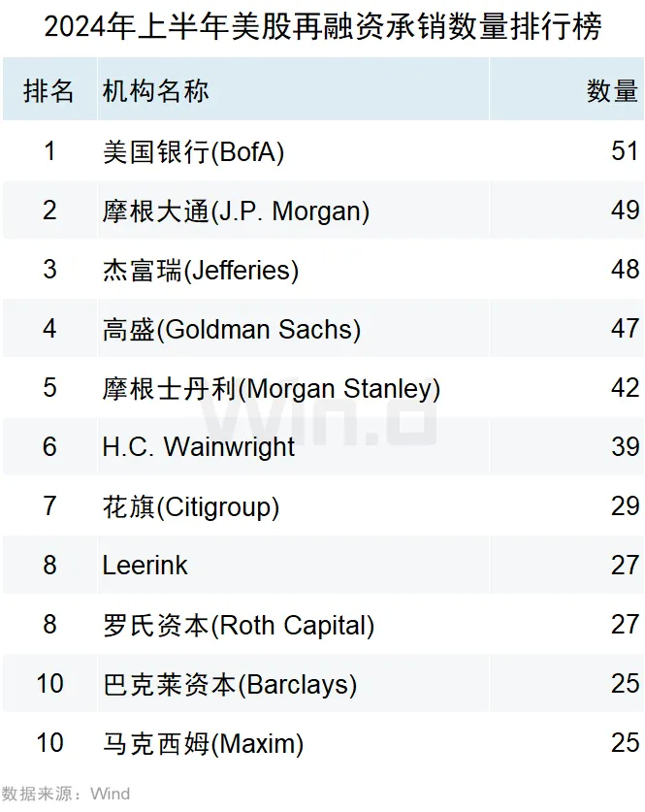Click the quantity 39 for H.C. Wainwright
Viewport: 645px width, 812px height.
tap(625, 447)
